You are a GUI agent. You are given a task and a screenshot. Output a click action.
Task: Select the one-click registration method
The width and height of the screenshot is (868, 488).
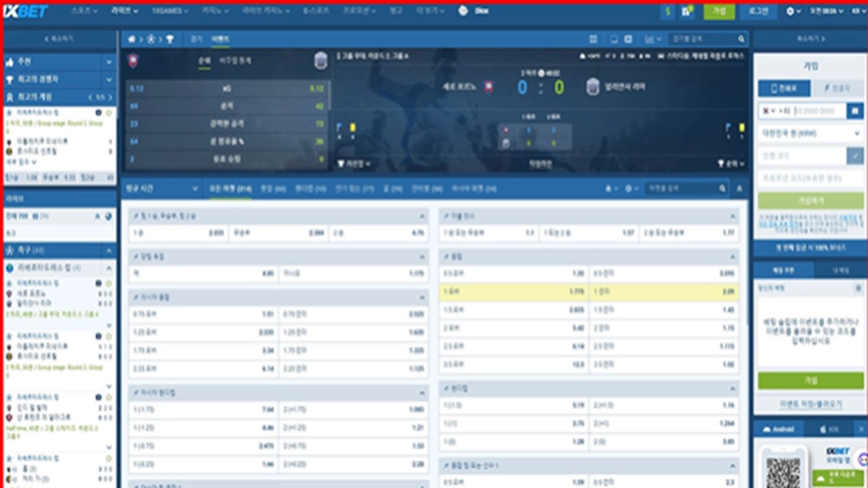(837, 88)
